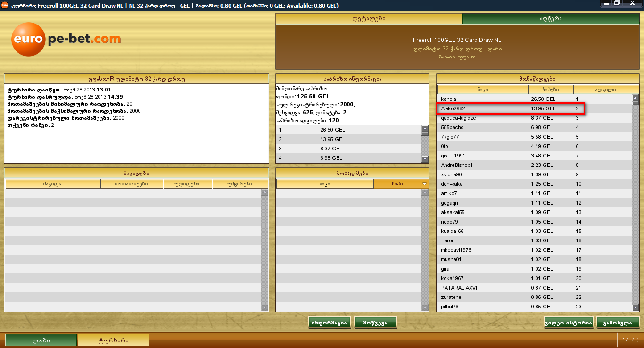Select player kualda-66

pyautogui.click(x=534, y=231)
